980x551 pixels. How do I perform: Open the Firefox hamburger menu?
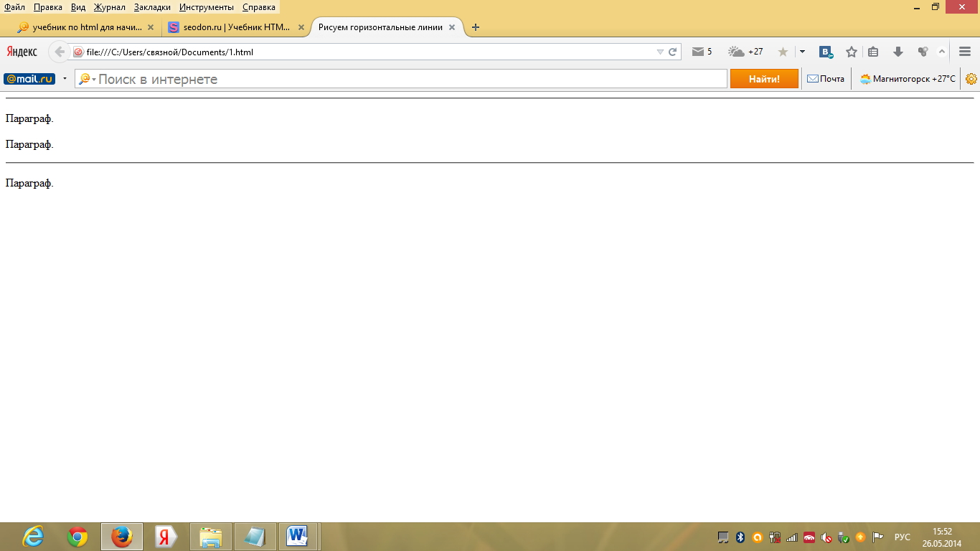tap(965, 52)
